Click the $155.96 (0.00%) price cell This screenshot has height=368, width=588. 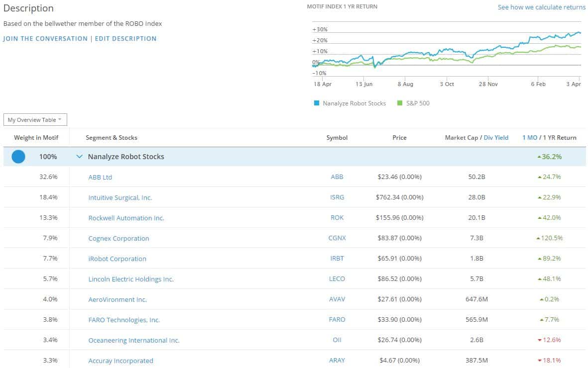click(400, 218)
